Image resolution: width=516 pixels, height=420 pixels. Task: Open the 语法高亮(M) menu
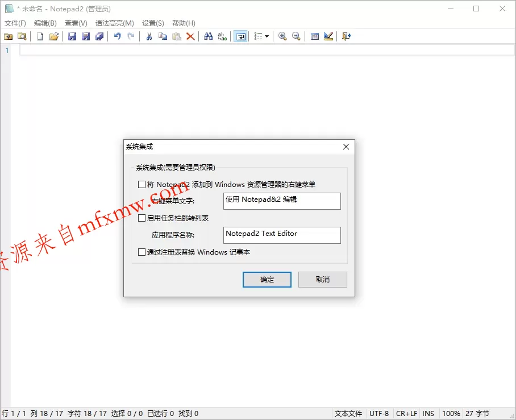[x=115, y=23]
